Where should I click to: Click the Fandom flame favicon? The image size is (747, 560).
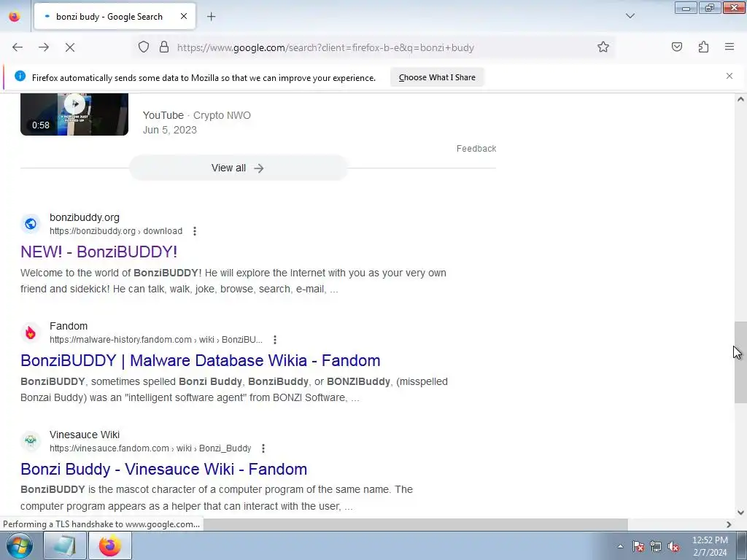pyautogui.click(x=31, y=332)
